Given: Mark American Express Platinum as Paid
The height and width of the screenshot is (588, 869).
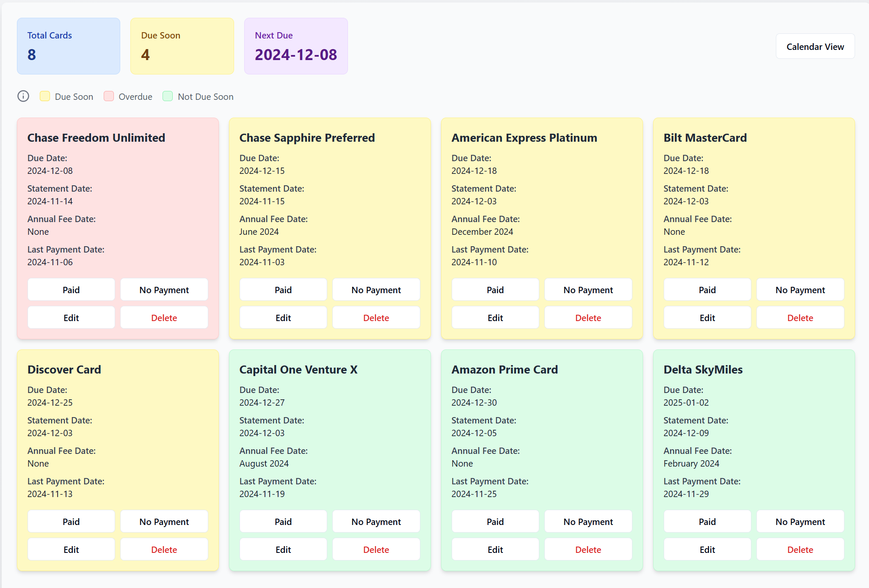Looking at the screenshot, I should point(495,290).
